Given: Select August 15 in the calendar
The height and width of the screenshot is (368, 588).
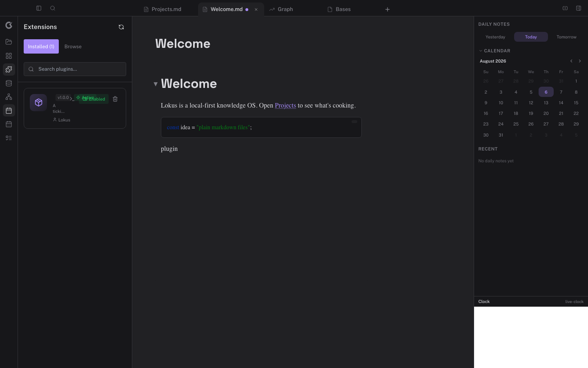Looking at the screenshot, I should [576, 103].
